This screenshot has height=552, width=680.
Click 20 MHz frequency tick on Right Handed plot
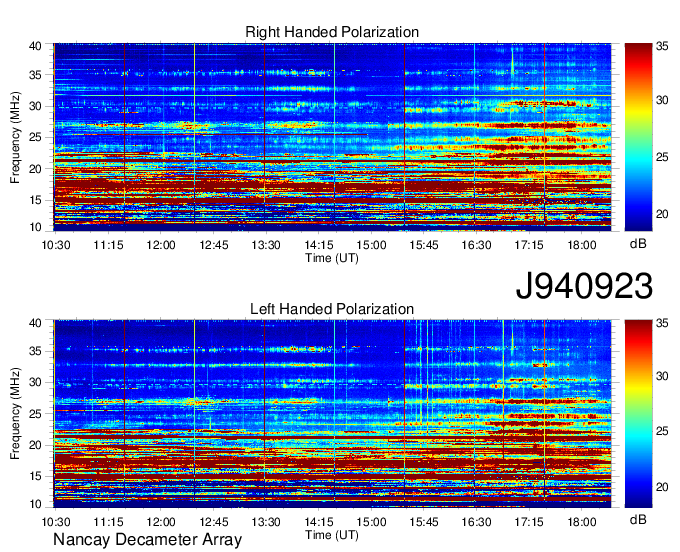point(35,169)
